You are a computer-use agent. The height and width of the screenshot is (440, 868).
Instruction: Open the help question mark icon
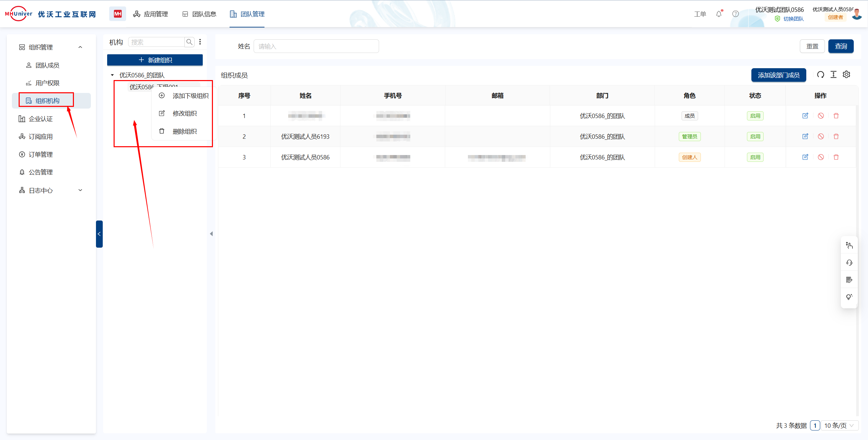pos(735,14)
